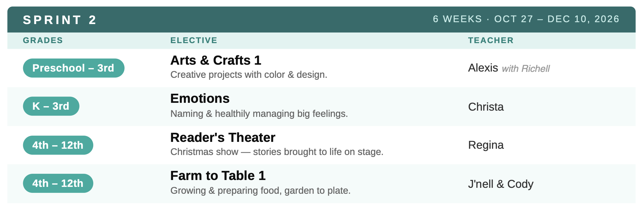The image size is (644, 210).
Task: Click the Christmas show description text
Action: [x=277, y=152]
